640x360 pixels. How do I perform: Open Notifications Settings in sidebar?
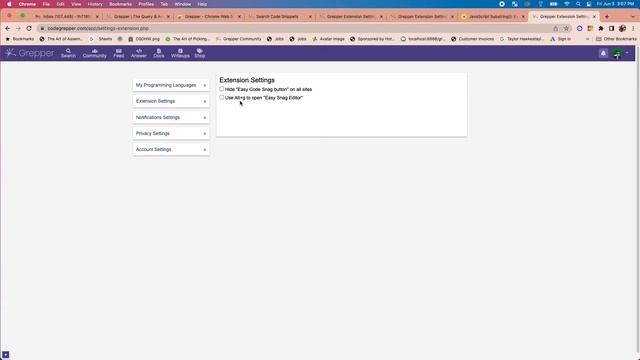pyautogui.click(x=171, y=118)
